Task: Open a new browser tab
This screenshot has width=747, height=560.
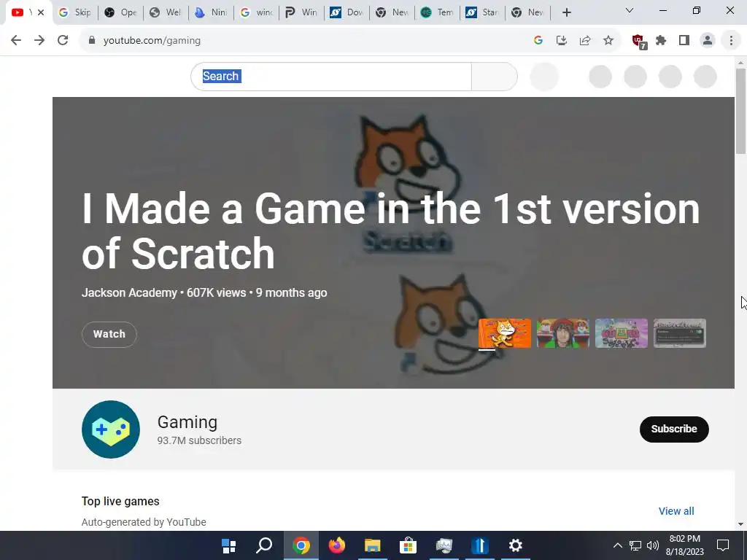Action: [566, 12]
